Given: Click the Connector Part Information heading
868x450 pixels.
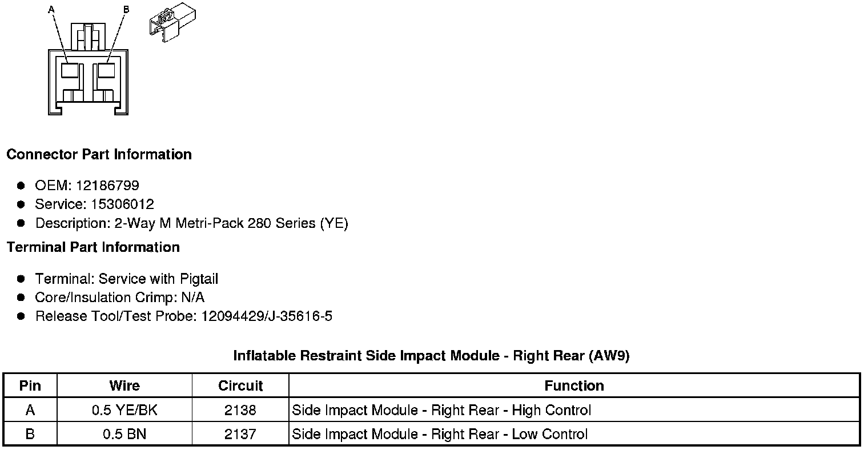Looking at the screenshot, I should click(99, 155).
